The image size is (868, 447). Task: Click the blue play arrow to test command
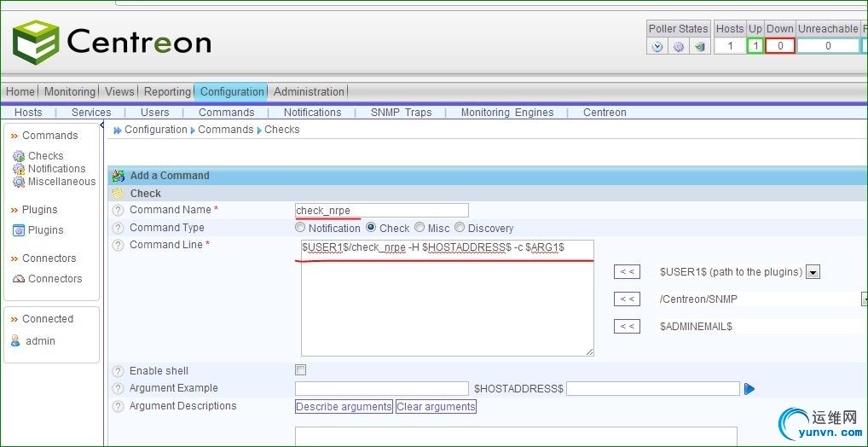(x=749, y=389)
